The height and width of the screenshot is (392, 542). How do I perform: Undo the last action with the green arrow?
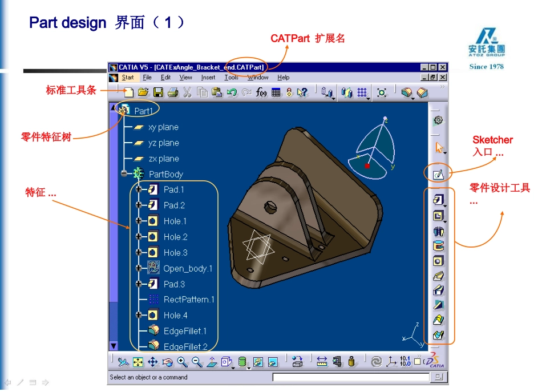232,92
